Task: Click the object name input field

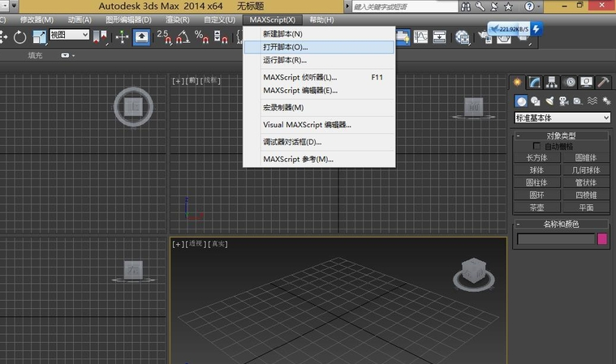Action: 556,239
